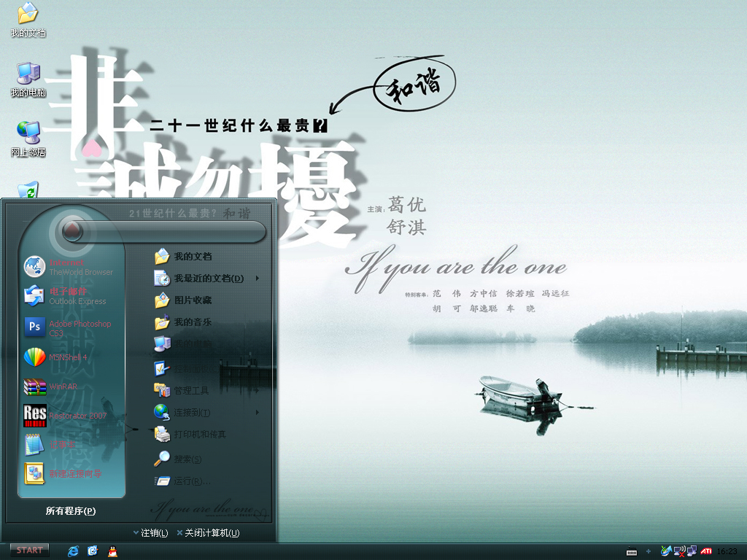The image size is (747, 560).
Task: Open Outlook Express 电子邮件 in start menu
Action: 65,296
